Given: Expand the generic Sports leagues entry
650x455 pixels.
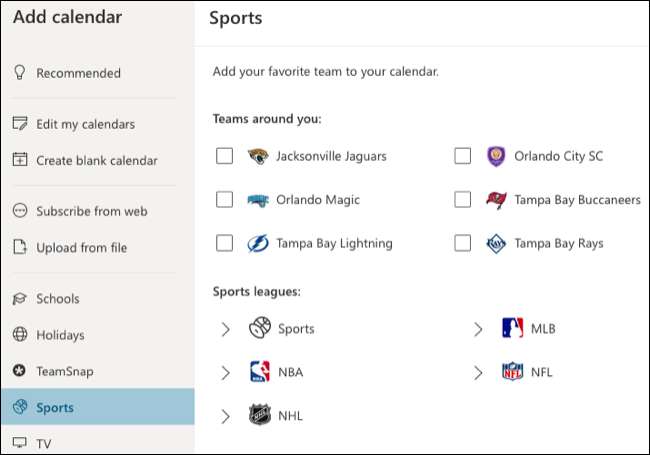Looking at the screenshot, I should 225,329.
